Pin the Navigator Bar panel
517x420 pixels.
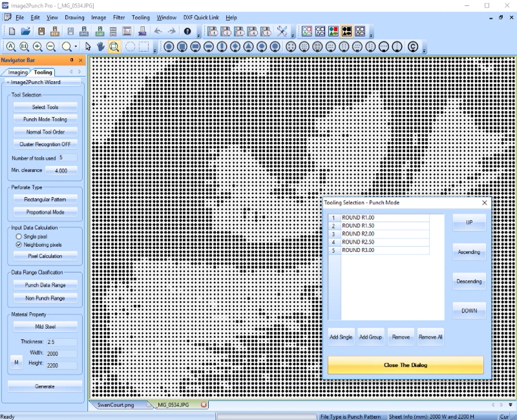click(72, 60)
